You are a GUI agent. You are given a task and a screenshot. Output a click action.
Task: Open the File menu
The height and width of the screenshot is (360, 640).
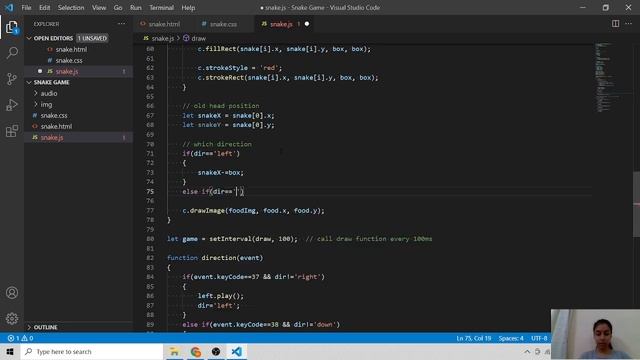tap(26, 7)
